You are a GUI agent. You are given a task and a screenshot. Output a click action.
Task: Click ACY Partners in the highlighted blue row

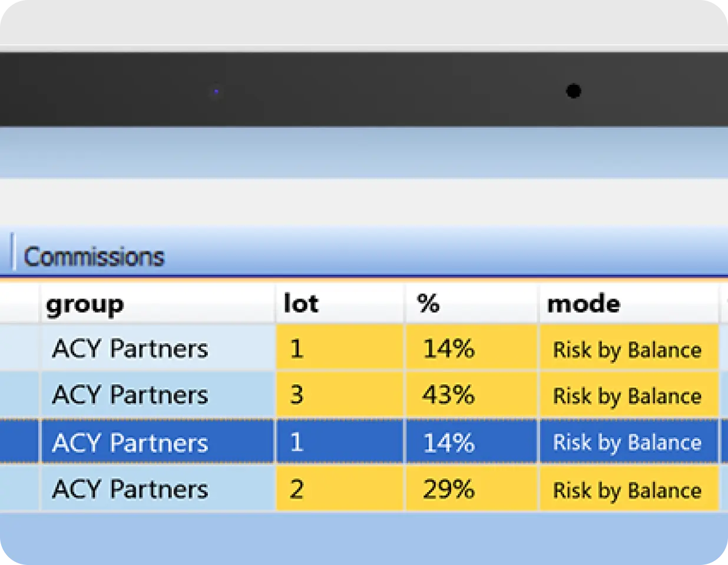pyautogui.click(x=130, y=443)
